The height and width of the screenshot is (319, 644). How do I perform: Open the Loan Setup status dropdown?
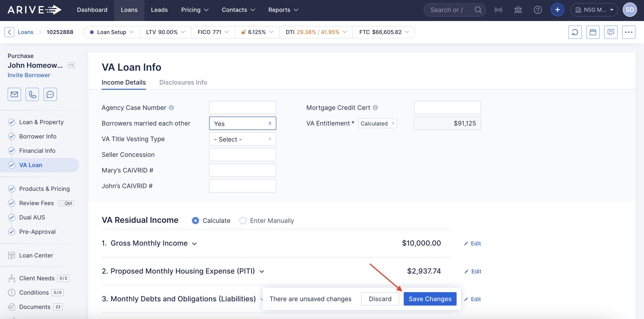112,32
